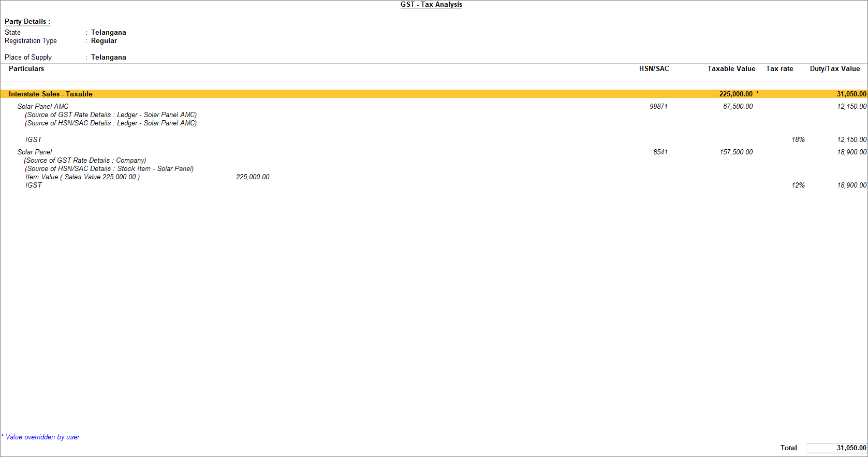The width and height of the screenshot is (868, 457).
Task: Click the Particulars column header
Action: (26, 68)
